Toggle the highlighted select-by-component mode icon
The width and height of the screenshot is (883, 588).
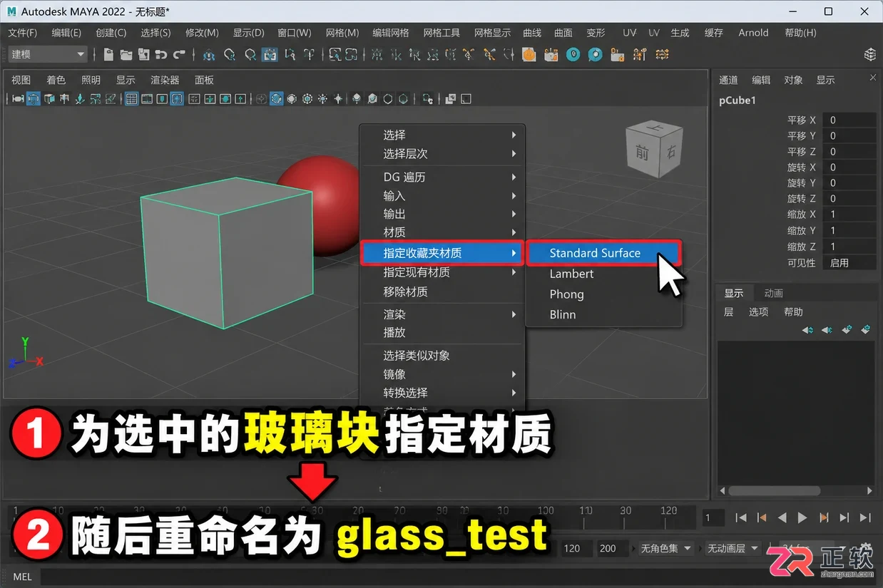[270, 55]
